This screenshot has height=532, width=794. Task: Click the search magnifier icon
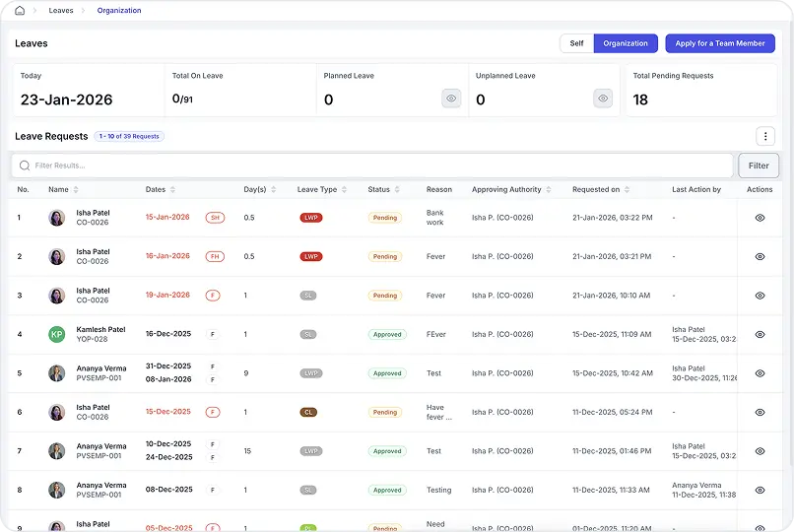pos(25,166)
